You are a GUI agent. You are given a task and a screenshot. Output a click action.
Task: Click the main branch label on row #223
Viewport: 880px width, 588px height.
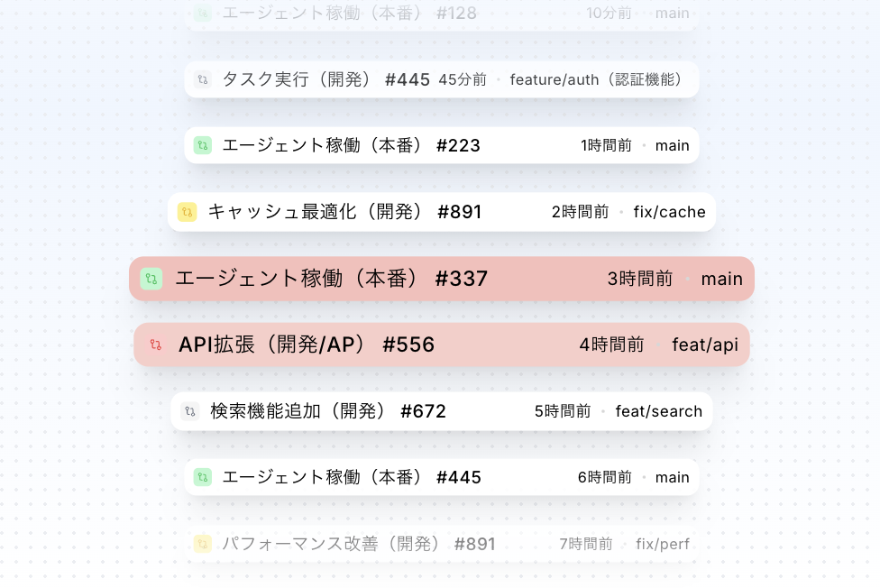[x=673, y=145]
